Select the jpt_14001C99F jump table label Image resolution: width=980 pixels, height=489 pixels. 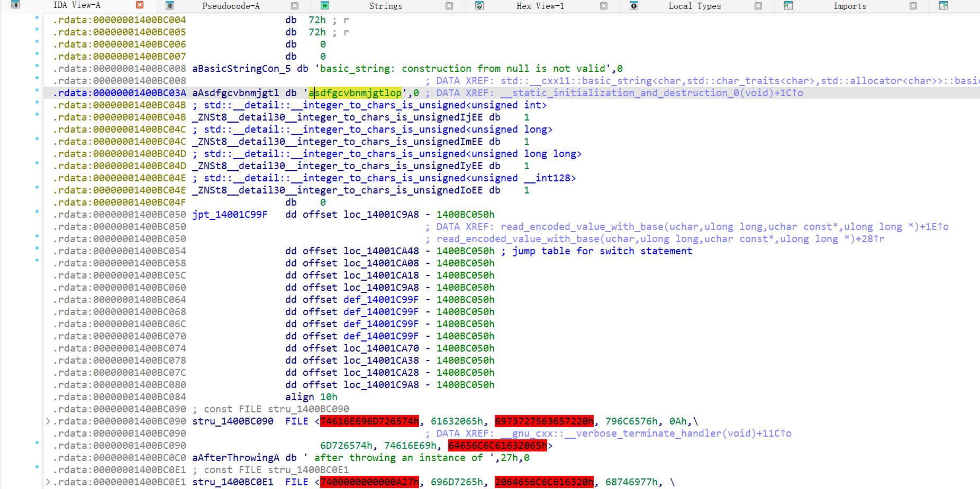tap(230, 215)
